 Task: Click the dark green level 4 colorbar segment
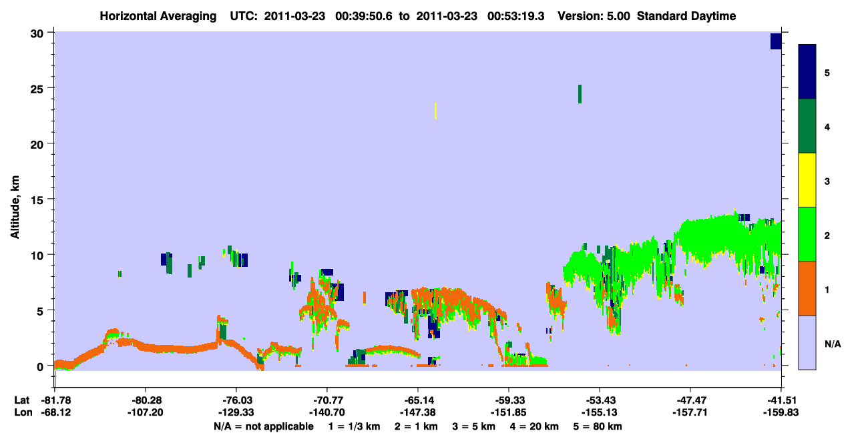pyautogui.click(x=807, y=126)
